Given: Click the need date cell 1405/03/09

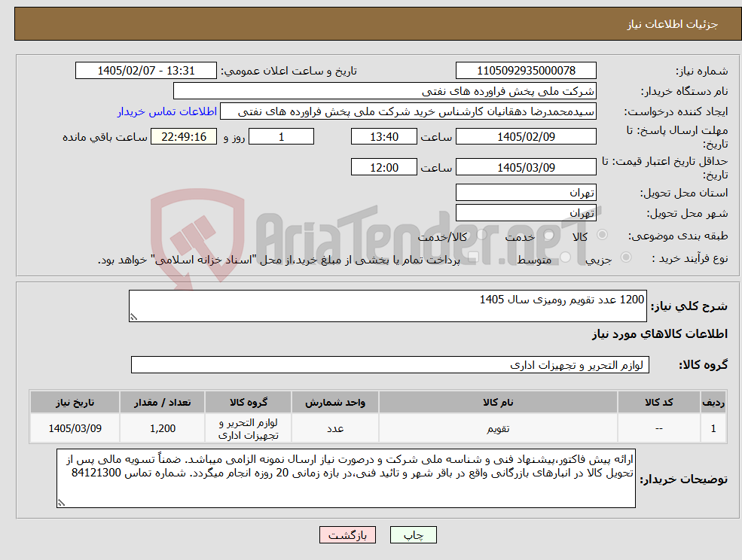Looking at the screenshot, I should (75, 428).
